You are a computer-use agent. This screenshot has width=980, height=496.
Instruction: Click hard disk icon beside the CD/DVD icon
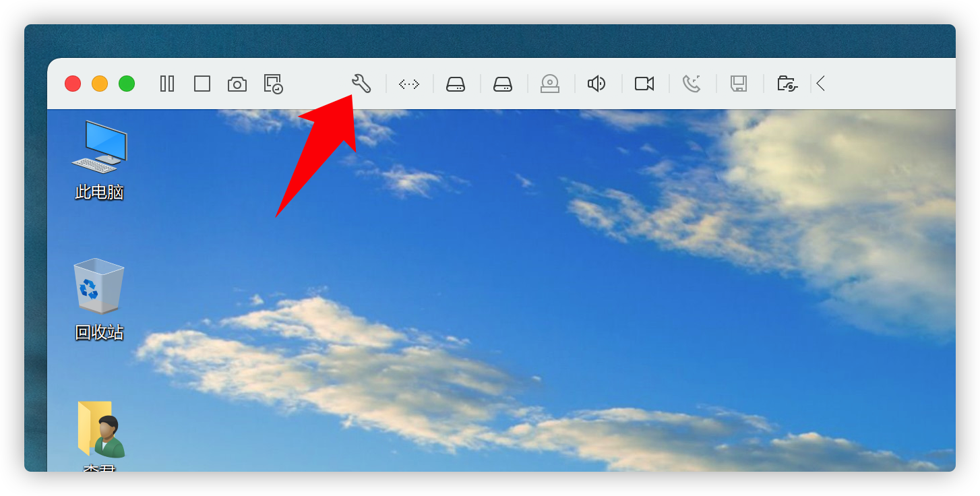pyautogui.click(x=503, y=84)
